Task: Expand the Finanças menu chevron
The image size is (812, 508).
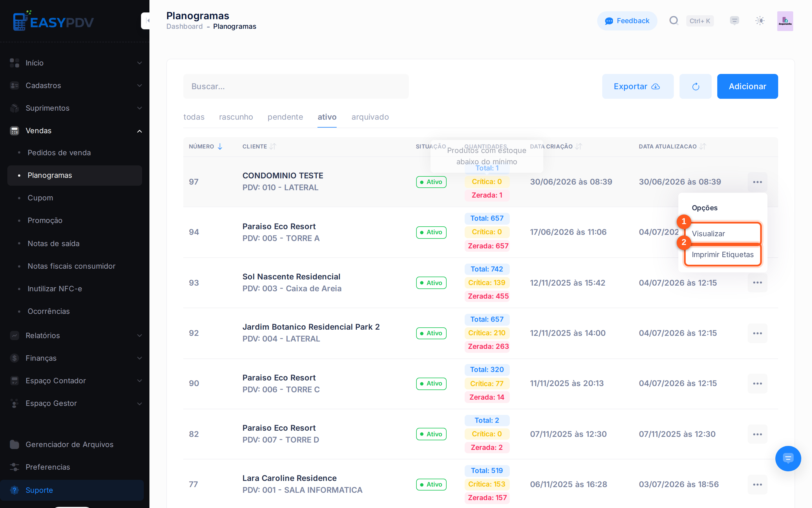Action: (x=140, y=358)
